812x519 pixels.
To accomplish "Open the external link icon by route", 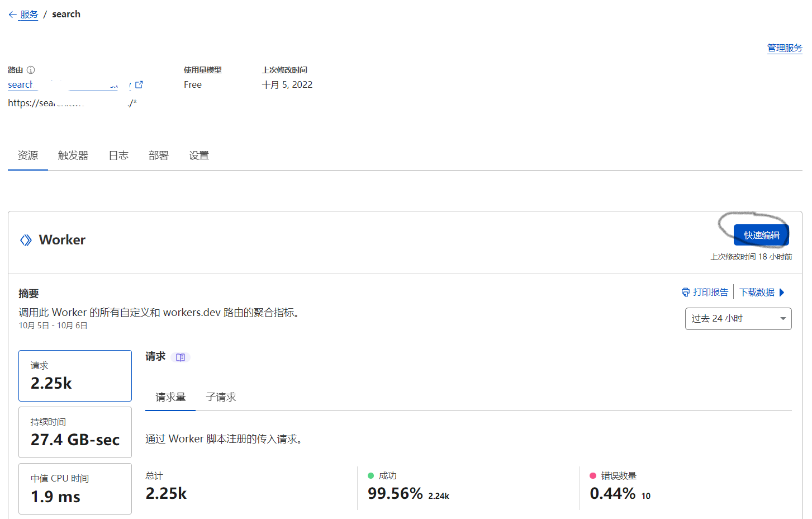I will (x=139, y=85).
